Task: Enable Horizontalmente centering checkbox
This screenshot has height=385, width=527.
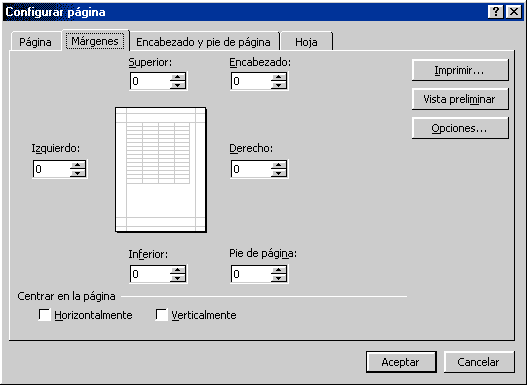Action: point(44,315)
